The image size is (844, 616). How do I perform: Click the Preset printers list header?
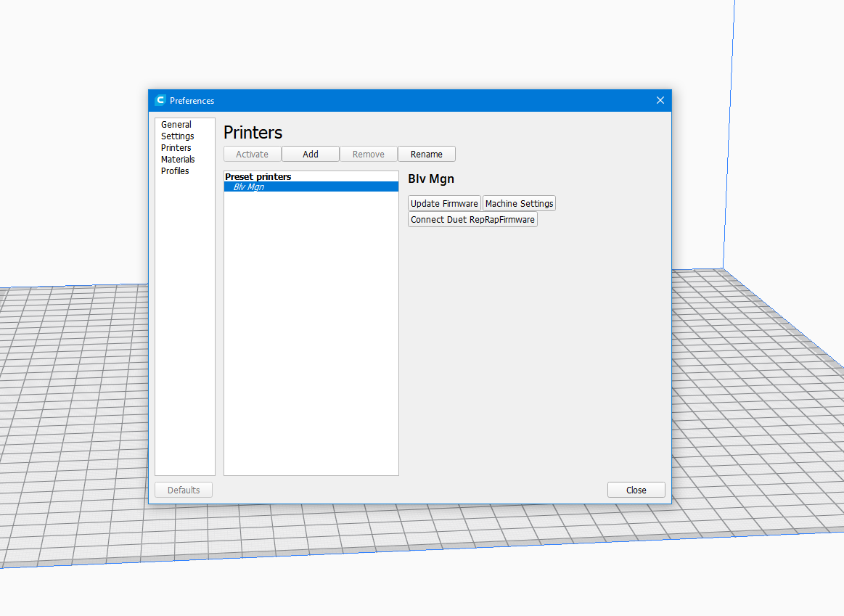click(x=258, y=176)
